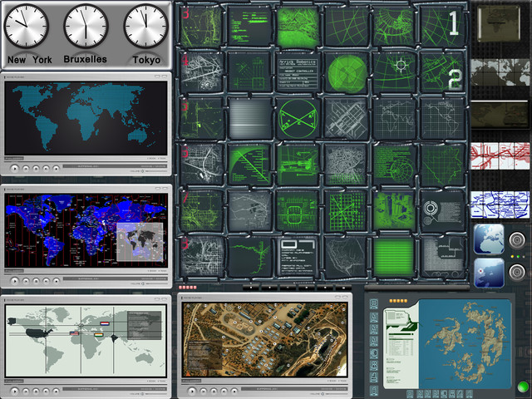The image size is (532, 399).
Task: Click the grey inset map on time zone video
Action: coord(140,242)
